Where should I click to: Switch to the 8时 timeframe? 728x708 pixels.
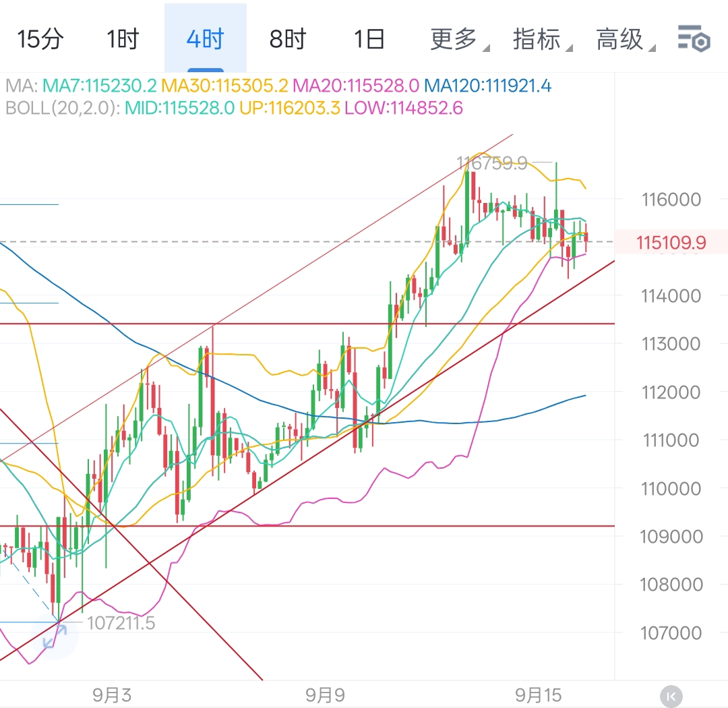point(288,39)
